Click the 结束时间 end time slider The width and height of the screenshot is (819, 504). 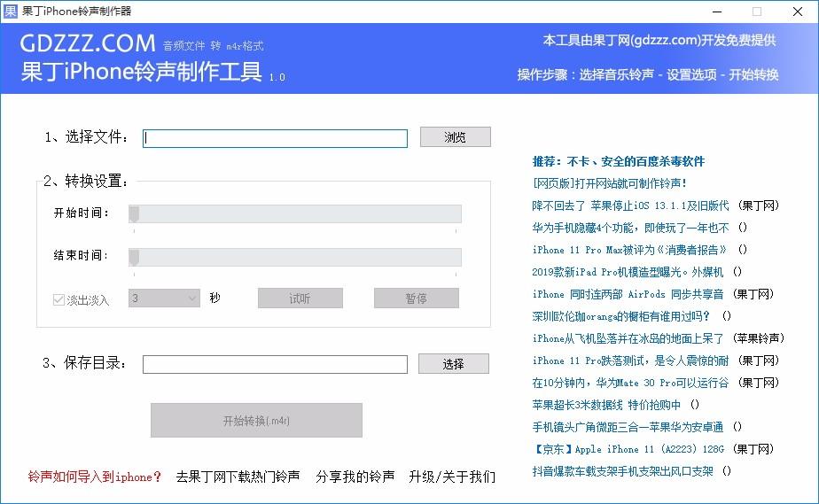coord(294,257)
